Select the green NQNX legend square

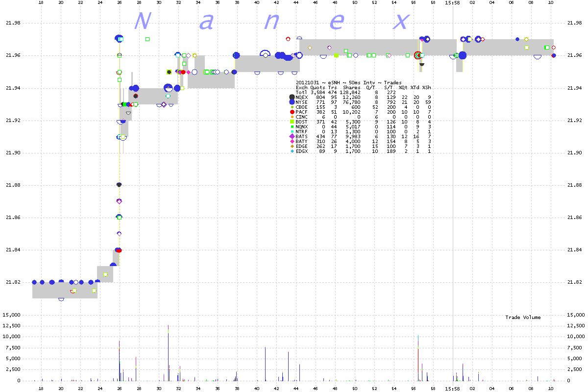[292, 126]
